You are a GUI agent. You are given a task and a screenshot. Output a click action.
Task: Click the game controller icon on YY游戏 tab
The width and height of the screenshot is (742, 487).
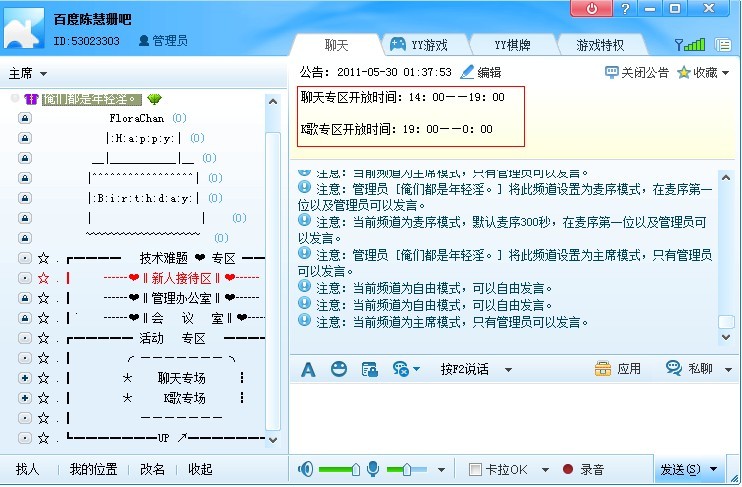(398, 44)
